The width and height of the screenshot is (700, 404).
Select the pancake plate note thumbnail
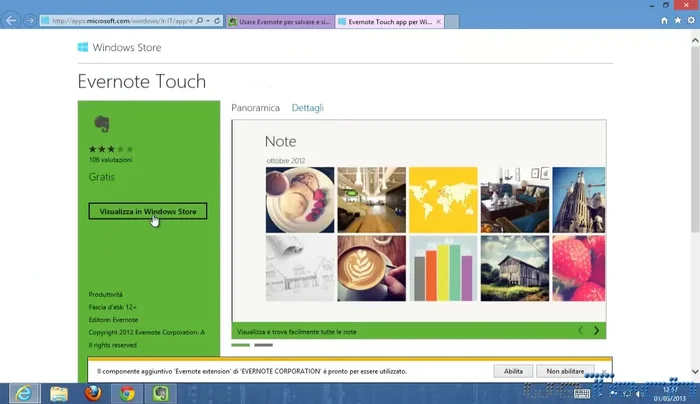(x=300, y=200)
